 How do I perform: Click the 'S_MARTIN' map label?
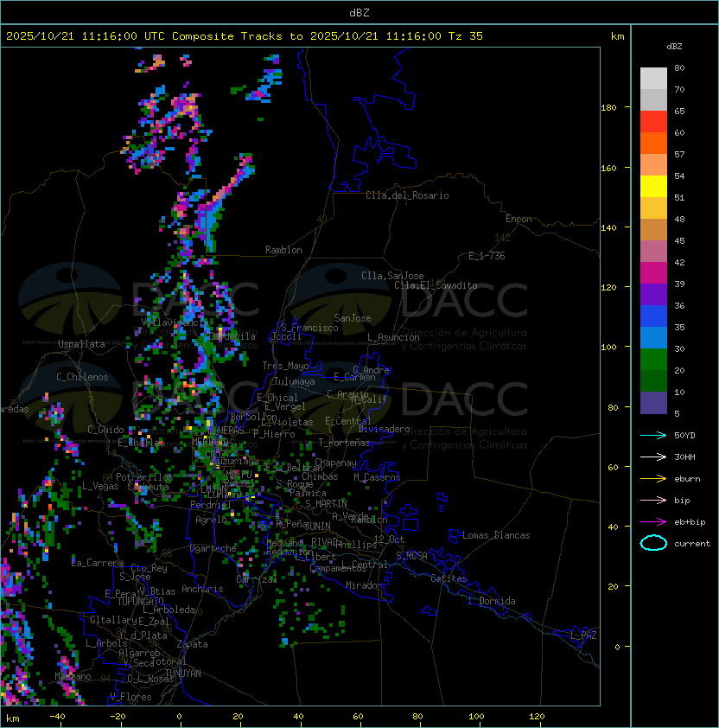326,503
